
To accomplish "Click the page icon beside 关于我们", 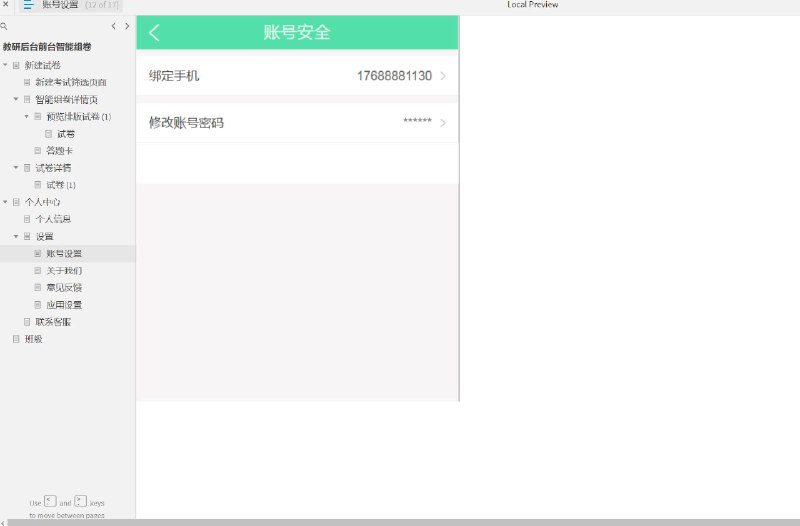I will pos(38,270).
